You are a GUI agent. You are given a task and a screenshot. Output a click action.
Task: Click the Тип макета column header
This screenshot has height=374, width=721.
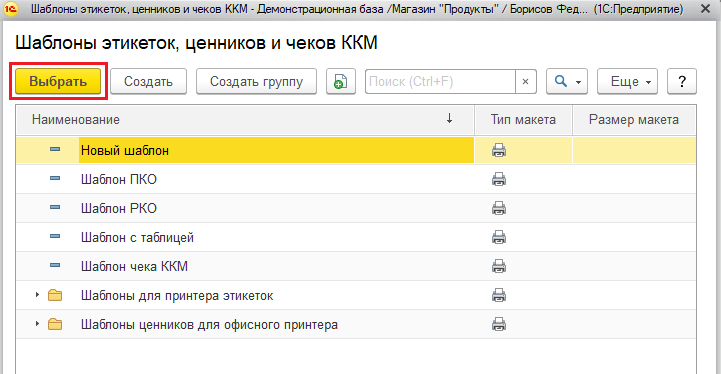point(523,120)
